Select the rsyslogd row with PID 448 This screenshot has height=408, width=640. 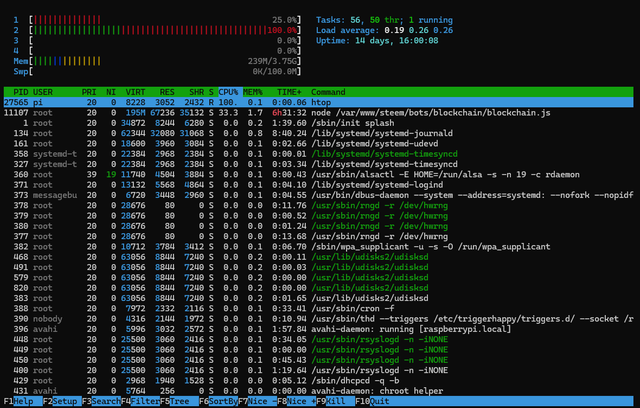pyautogui.click(x=318, y=339)
